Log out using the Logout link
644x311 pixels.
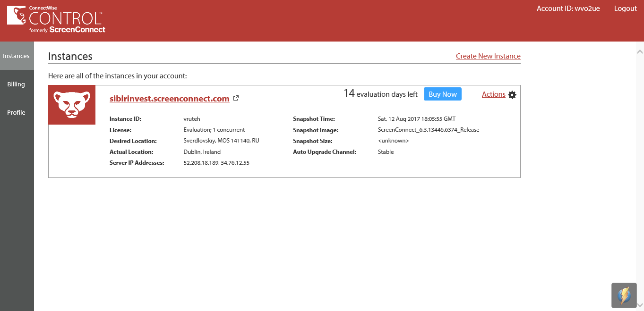pyautogui.click(x=625, y=8)
